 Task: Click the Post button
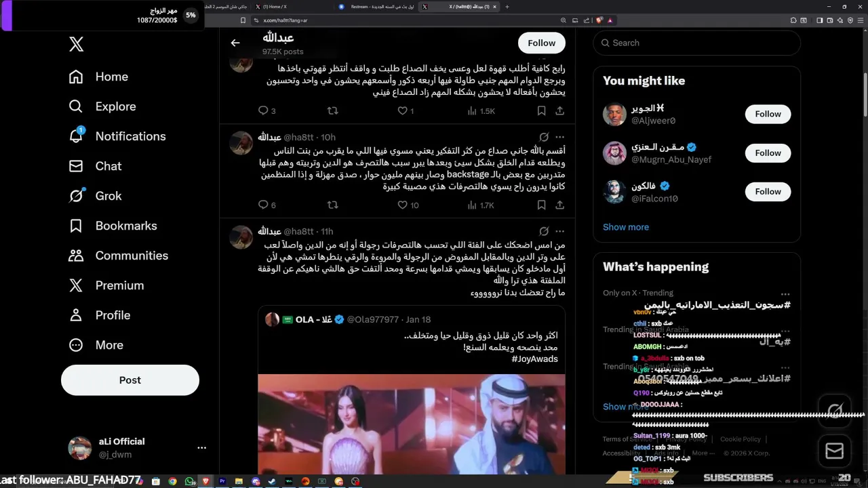(130, 380)
